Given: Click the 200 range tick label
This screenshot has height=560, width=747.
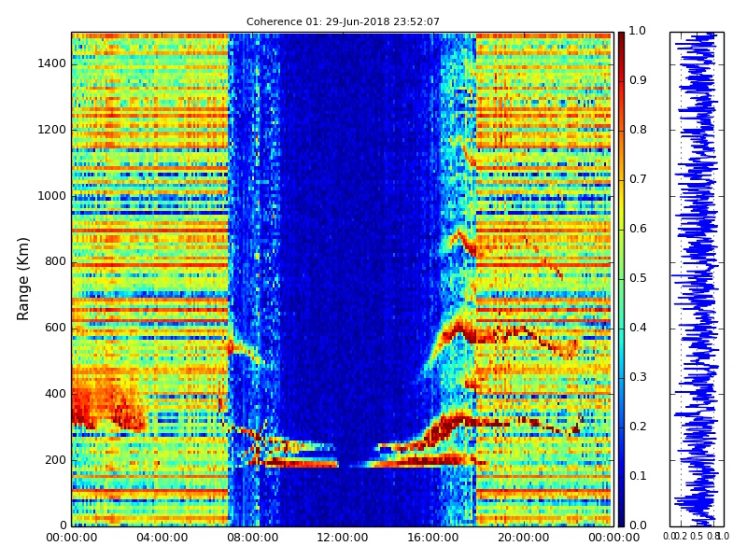Looking at the screenshot, I should 55,460.
